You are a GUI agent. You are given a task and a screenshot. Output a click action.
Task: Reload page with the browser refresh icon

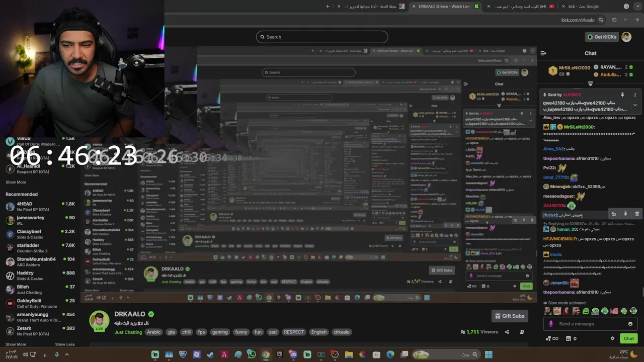(x=614, y=20)
